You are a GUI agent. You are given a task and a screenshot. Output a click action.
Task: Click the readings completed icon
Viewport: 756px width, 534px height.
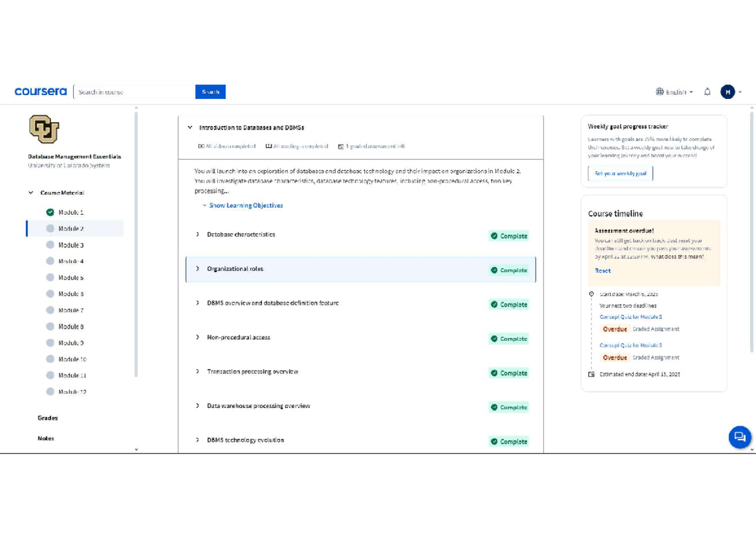point(268,146)
